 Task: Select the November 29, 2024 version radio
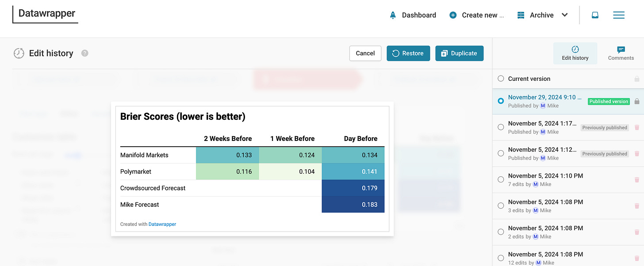(x=501, y=101)
